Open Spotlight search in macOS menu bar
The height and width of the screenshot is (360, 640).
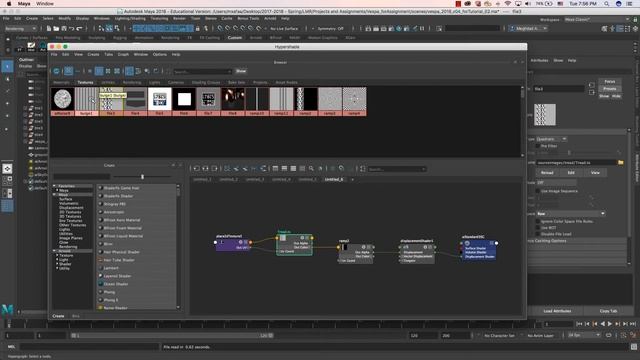pyautogui.click(x=607, y=4)
